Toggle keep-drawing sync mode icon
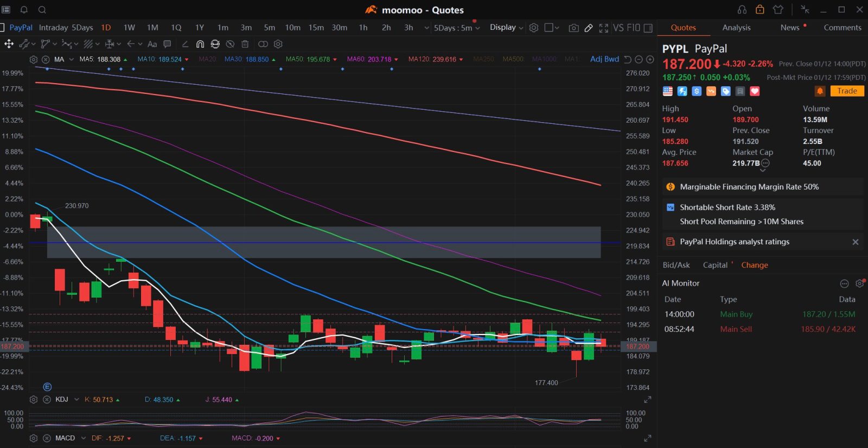Viewport: 868px width, 448px height. [x=215, y=44]
